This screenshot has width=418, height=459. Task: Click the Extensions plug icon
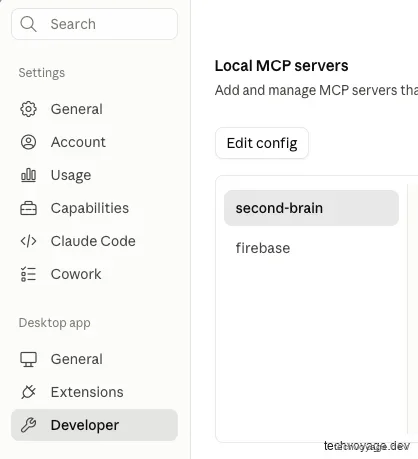(x=28, y=392)
